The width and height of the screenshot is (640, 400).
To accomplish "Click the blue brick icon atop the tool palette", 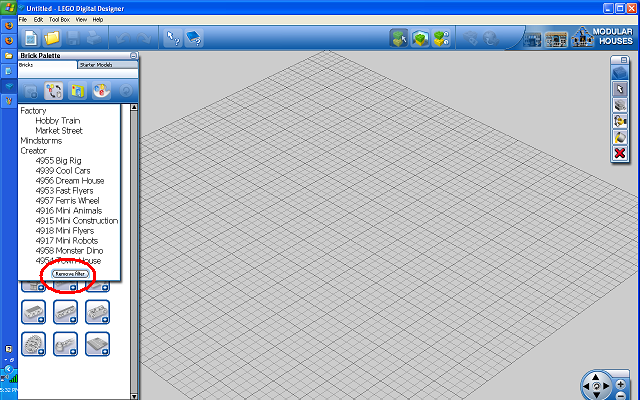I will tap(620, 73).
